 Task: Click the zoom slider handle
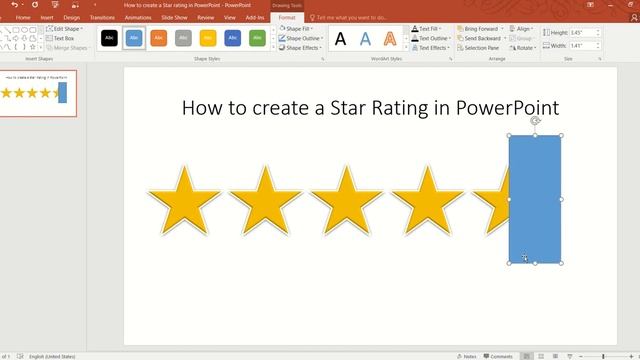pos(603,356)
